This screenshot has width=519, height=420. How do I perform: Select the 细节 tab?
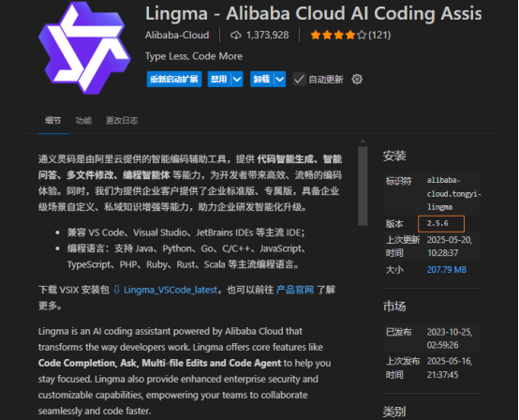pos(53,120)
